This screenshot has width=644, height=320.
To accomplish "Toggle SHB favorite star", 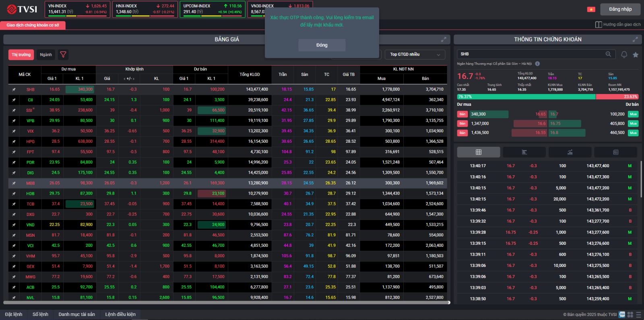I will [x=636, y=54].
